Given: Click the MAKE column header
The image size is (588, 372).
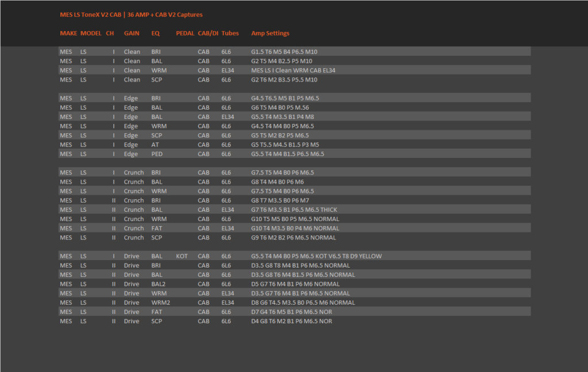Looking at the screenshot, I should coord(69,33).
